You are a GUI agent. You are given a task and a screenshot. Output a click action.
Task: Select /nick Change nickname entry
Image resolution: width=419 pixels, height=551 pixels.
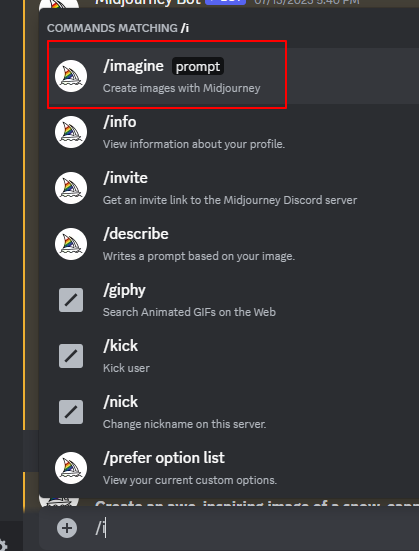point(229,412)
